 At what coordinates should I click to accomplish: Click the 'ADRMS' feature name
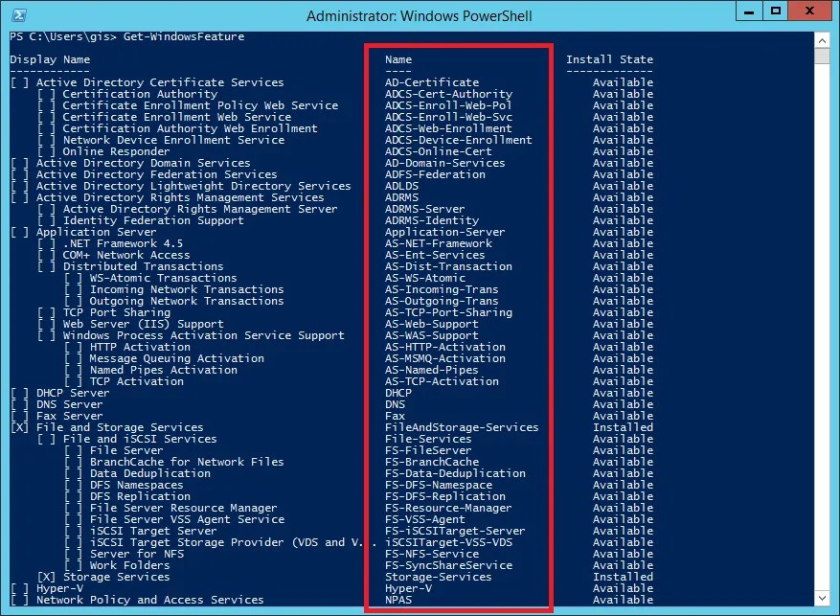[x=401, y=197]
